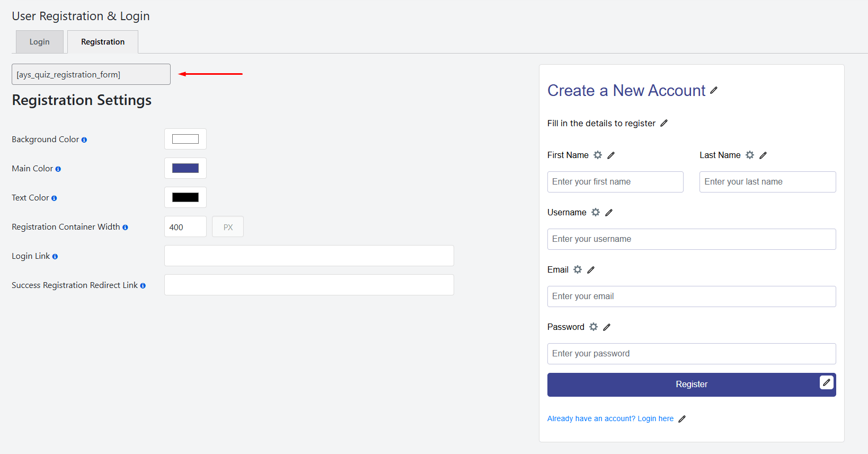Image resolution: width=868 pixels, height=454 pixels.
Task: Edit the 'Create a New Account' title pencil
Action: point(714,91)
